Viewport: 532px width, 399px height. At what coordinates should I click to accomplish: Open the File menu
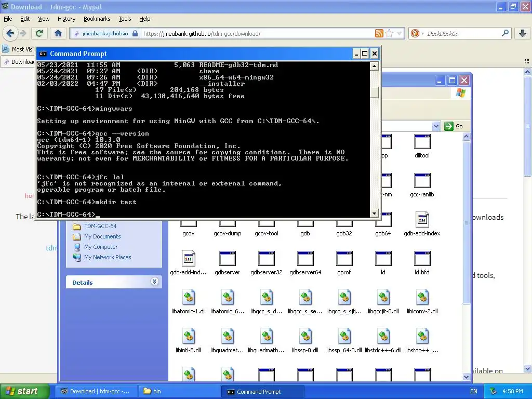coord(8,19)
